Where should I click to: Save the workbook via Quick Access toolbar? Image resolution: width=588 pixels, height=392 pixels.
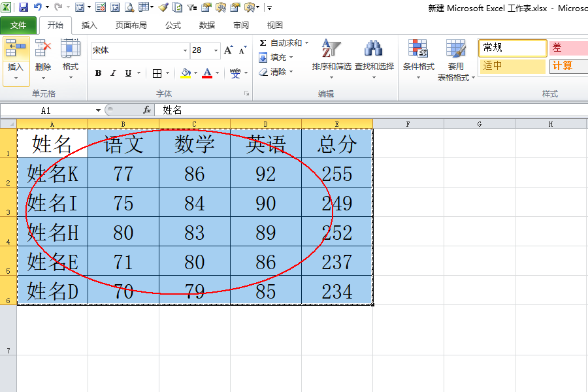click(x=24, y=7)
